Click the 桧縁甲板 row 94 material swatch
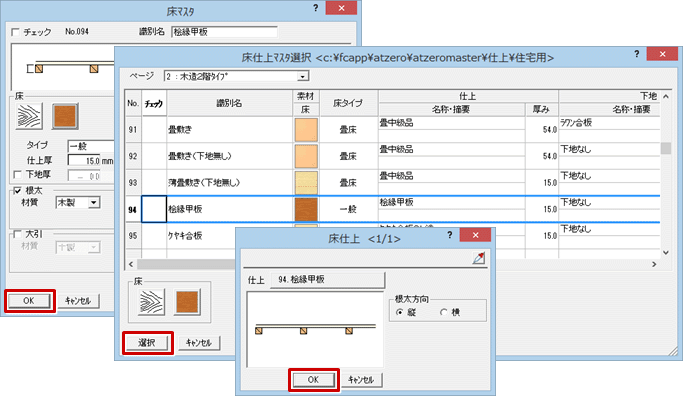 306,209
